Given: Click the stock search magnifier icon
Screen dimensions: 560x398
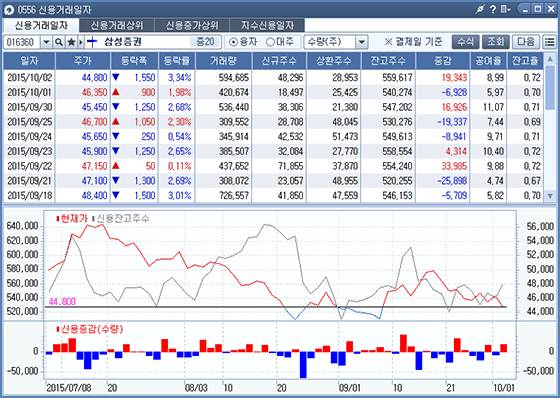Looking at the screenshot, I should [59, 42].
